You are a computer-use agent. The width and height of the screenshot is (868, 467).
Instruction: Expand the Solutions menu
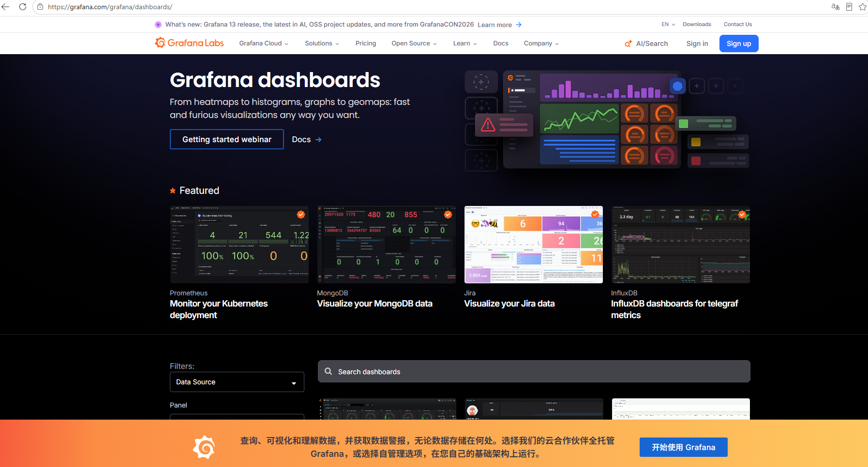pyautogui.click(x=322, y=44)
